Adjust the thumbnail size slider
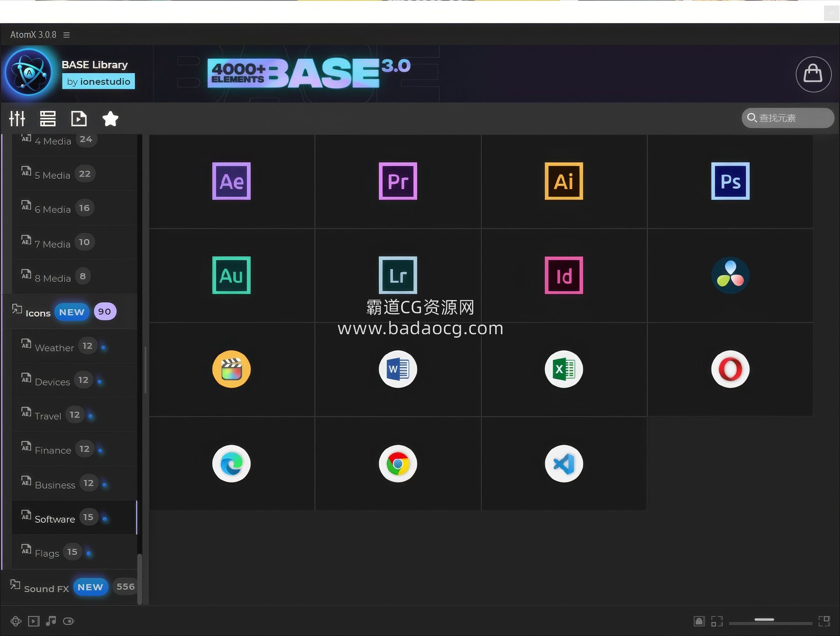840x636 pixels. click(770, 621)
